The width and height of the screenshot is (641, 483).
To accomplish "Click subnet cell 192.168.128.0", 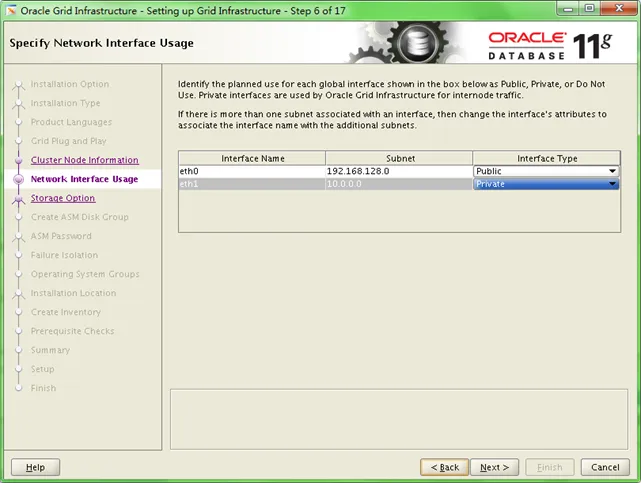I will tap(399, 171).
